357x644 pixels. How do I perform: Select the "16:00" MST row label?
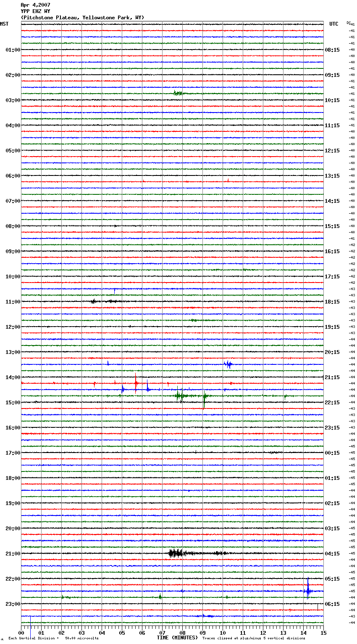click(13, 428)
